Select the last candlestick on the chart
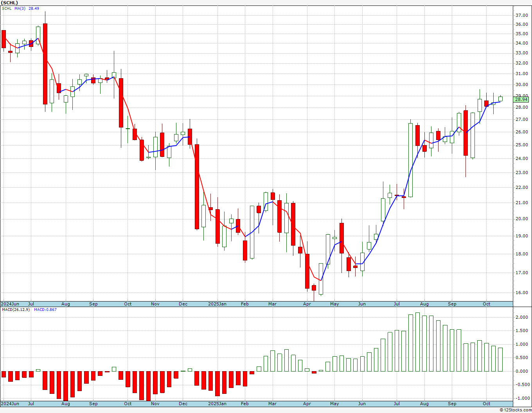The height and width of the screenshot is (413, 532). [500, 99]
